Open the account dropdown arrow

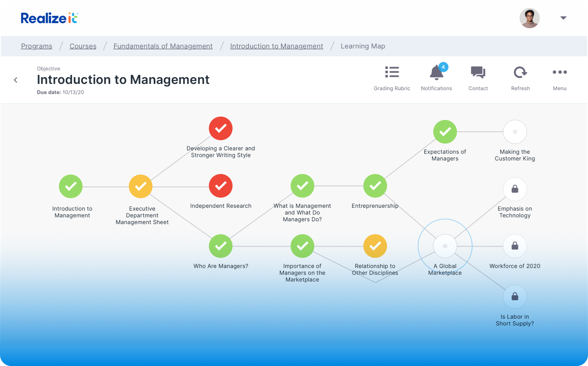pyautogui.click(x=563, y=17)
